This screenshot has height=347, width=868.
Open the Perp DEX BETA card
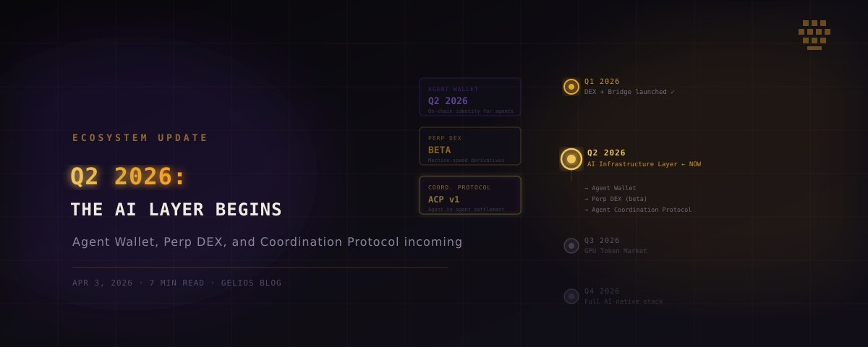point(470,146)
